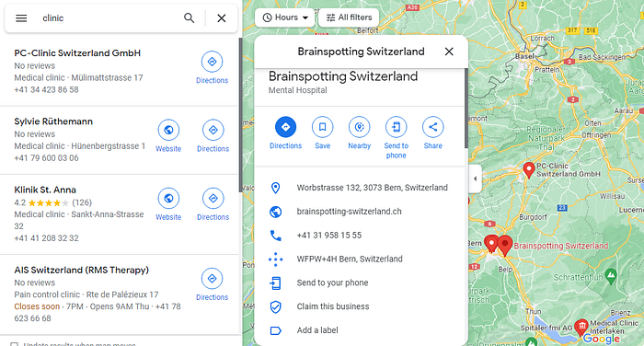Search Nearby Brainspotting Switzerland
This screenshot has height=346, width=644.
(360, 133)
